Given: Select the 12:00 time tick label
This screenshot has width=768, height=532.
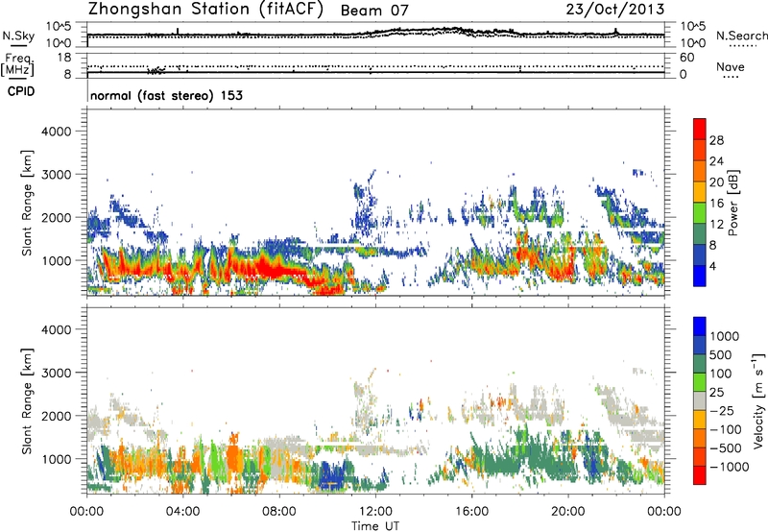Looking at the screenshot, I should (375, 512).
